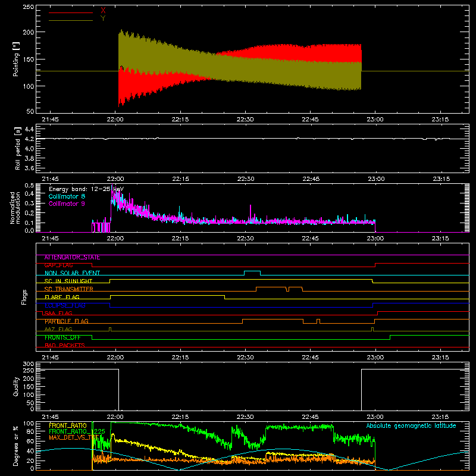The width and height of the screenshot is (476, 476).
Task: Click 22:30 time label under Pointing plot
Action: pos(245,120)
